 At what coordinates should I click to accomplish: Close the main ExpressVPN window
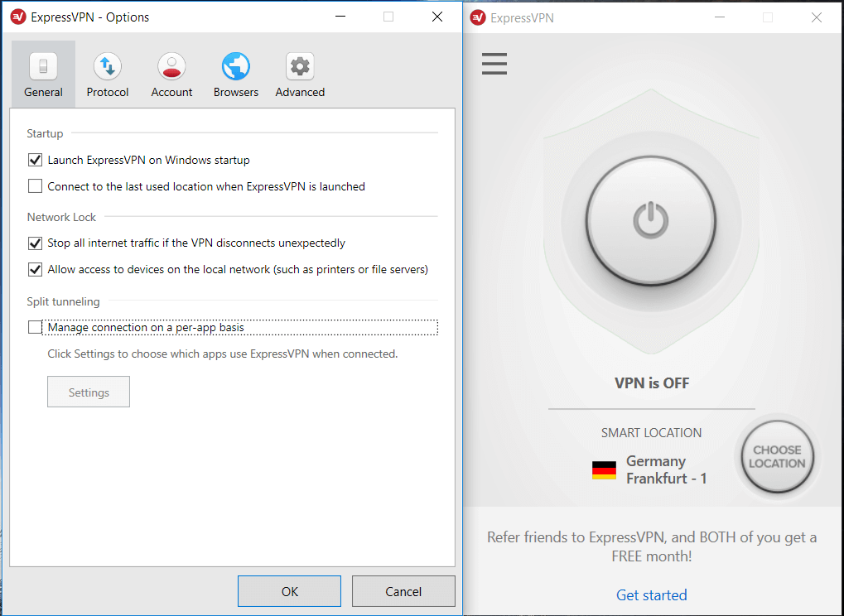[816, 17]
